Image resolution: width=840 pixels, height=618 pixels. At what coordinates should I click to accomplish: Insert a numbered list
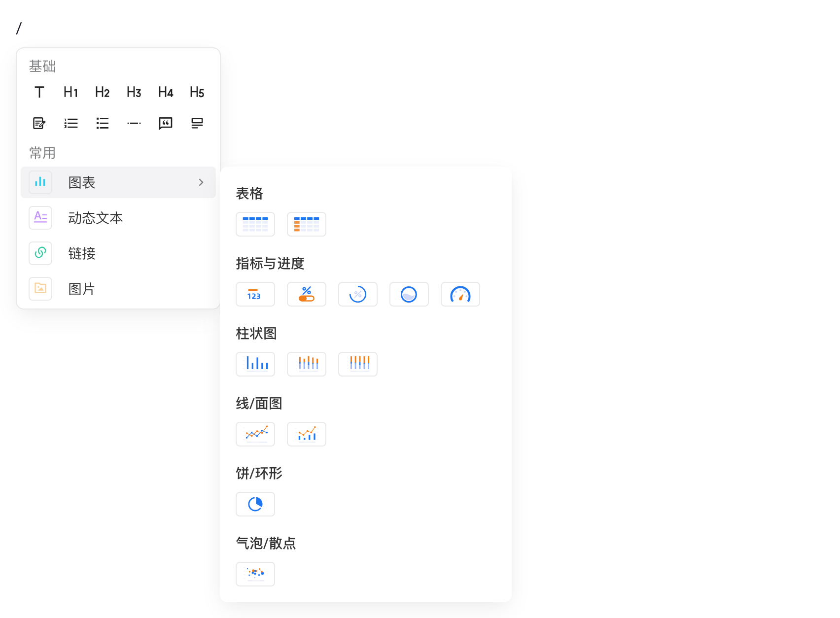click(71, 123)
